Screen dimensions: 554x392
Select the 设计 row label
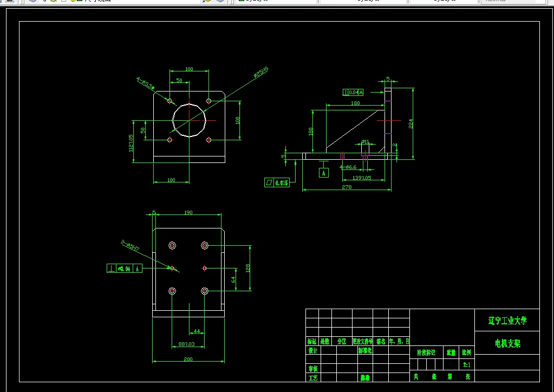pyautogui.click(x=313, y=351)
